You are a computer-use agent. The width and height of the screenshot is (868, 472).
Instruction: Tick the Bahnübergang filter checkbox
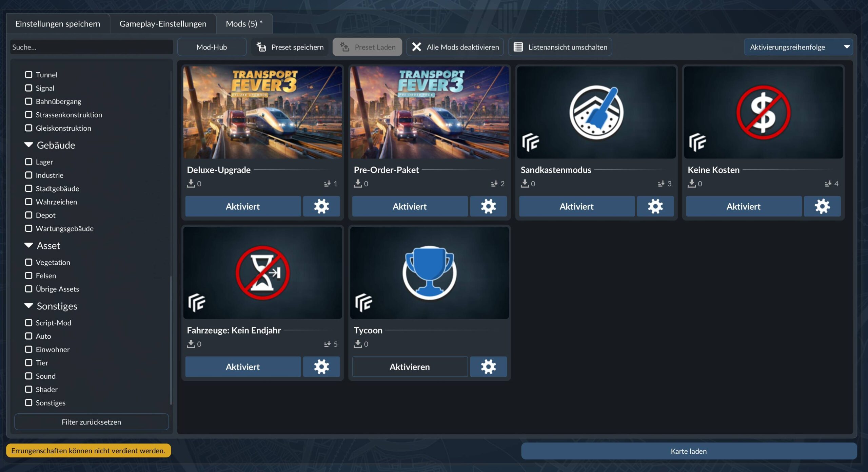(29, 101)
